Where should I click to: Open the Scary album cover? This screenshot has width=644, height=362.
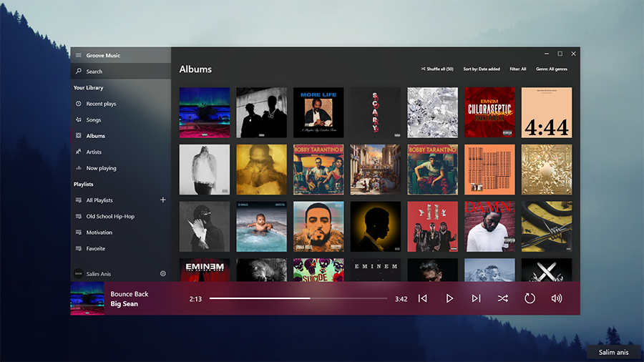click(376, 112)
